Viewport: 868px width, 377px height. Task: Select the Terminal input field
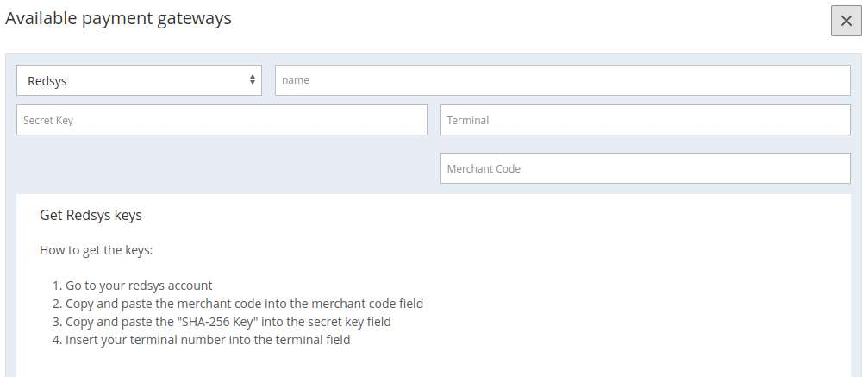pos(646,120)
